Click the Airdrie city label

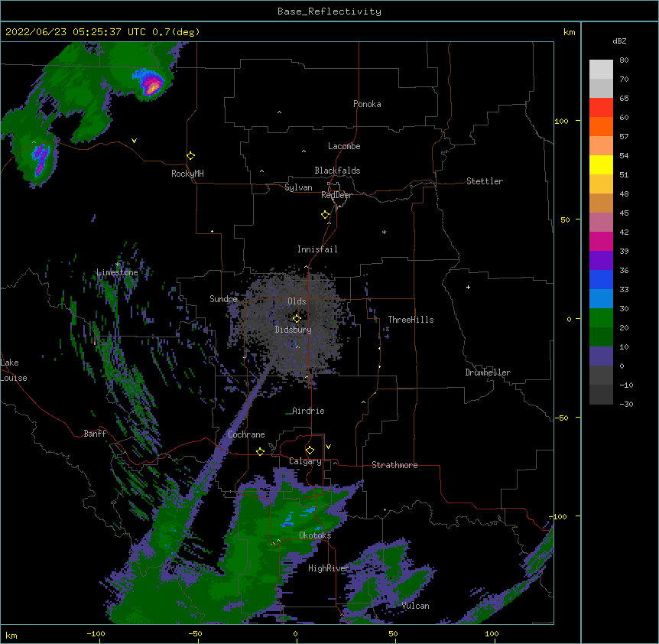click(x=308, y=411)
